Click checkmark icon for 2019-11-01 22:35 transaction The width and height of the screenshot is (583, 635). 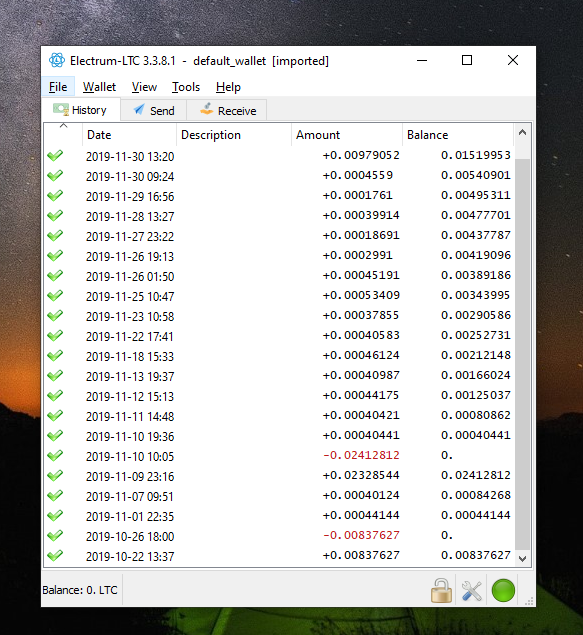point(55,516)
